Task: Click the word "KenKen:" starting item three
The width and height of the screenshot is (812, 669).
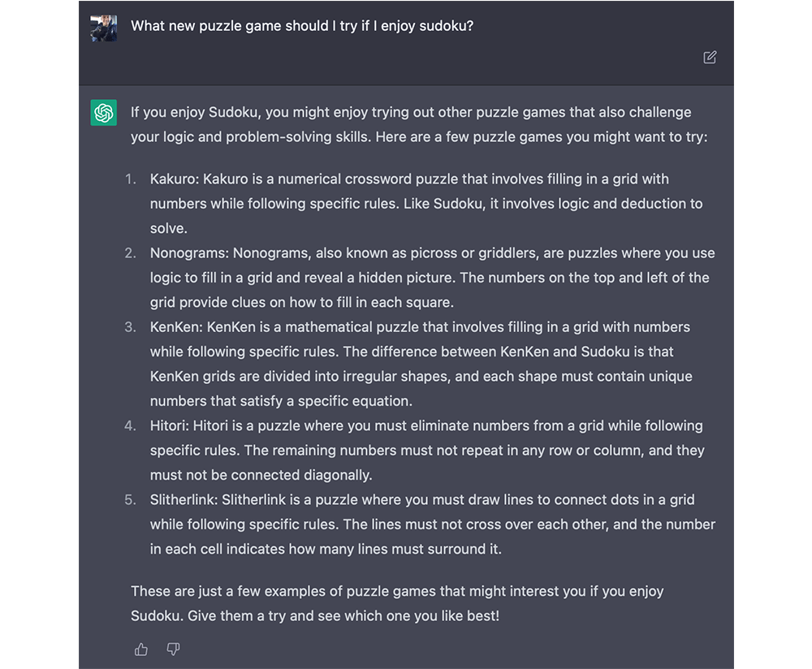Action: tap(176, 327)
